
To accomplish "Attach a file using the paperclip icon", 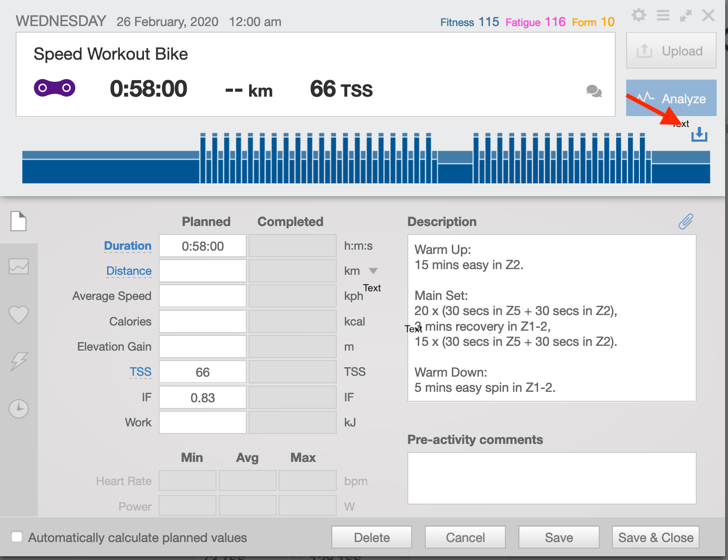I will [x=685, y=221].
